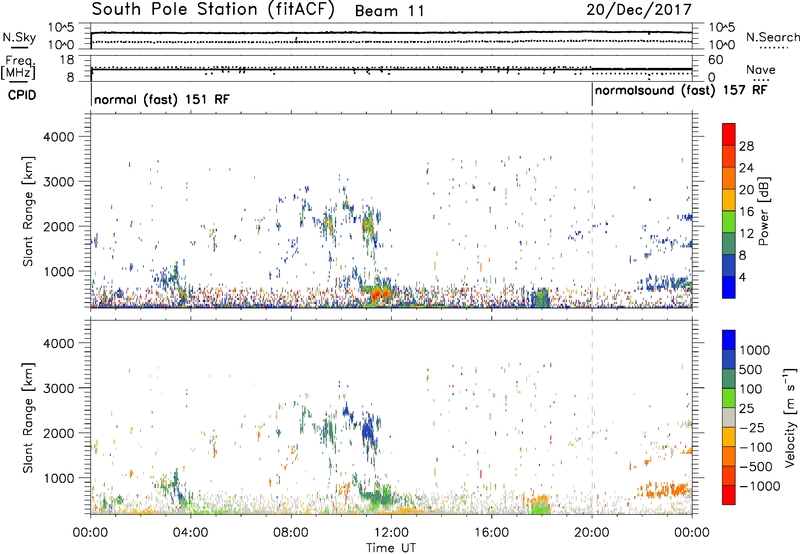Click the 24 tick on Power colorbar
The image size is (800, 554).
coord(746,168)
